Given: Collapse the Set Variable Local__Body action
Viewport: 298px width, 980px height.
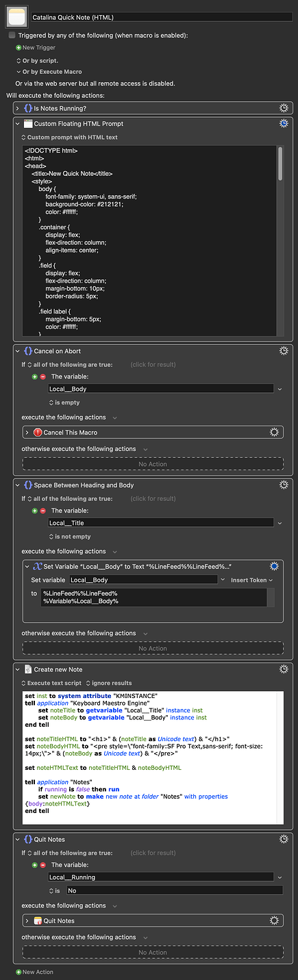Looking at the screenshot, I should pos(28,567).
